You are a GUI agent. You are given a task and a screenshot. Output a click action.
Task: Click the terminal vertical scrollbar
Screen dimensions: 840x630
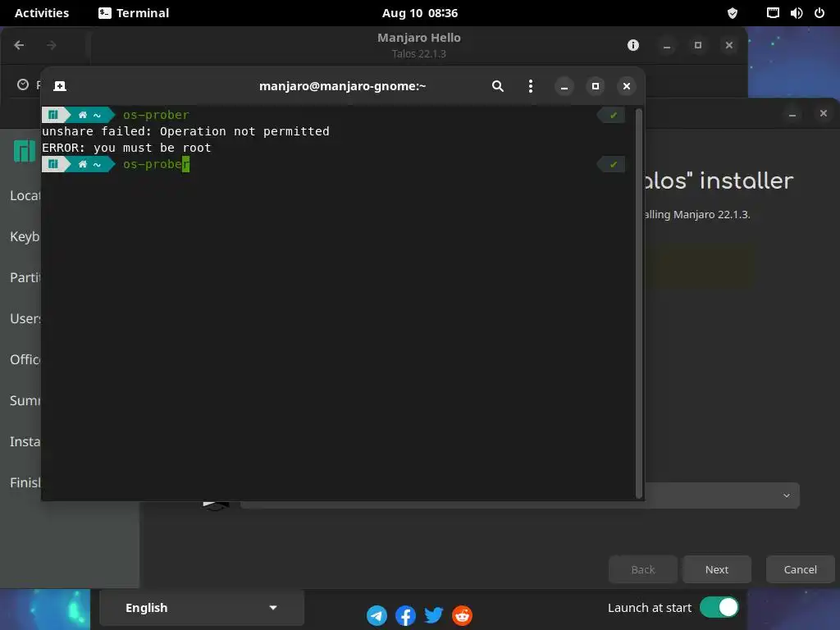[638, 304]
